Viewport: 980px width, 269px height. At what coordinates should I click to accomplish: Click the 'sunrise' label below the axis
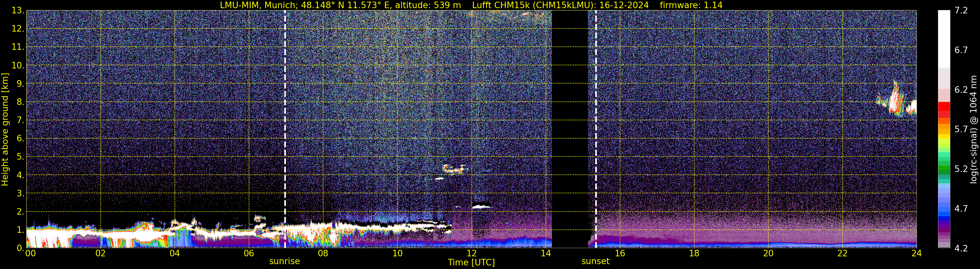pyautogui.click(x=285, y=262)
